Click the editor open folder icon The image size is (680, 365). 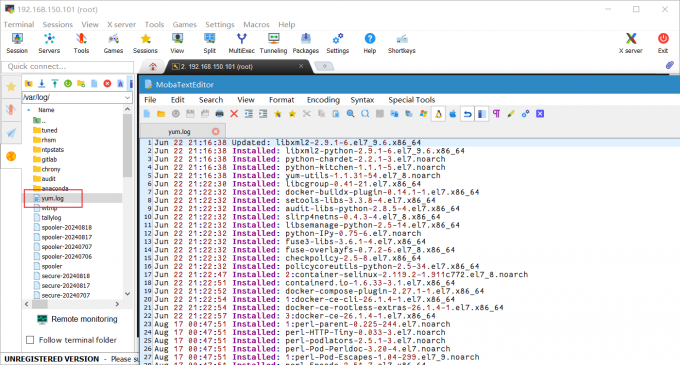tap(161, 114)
